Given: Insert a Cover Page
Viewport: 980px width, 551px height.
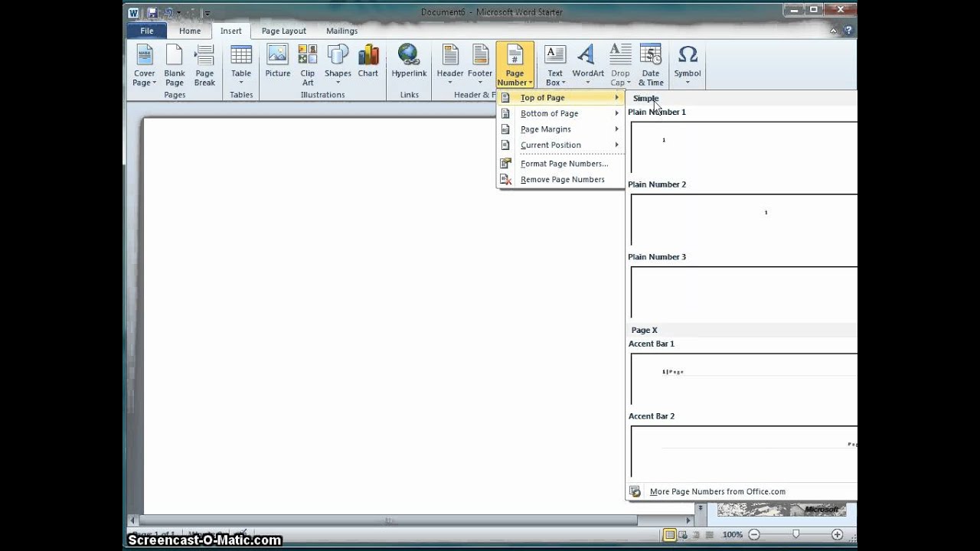Looking at the screenshot, I should [145, 66].
